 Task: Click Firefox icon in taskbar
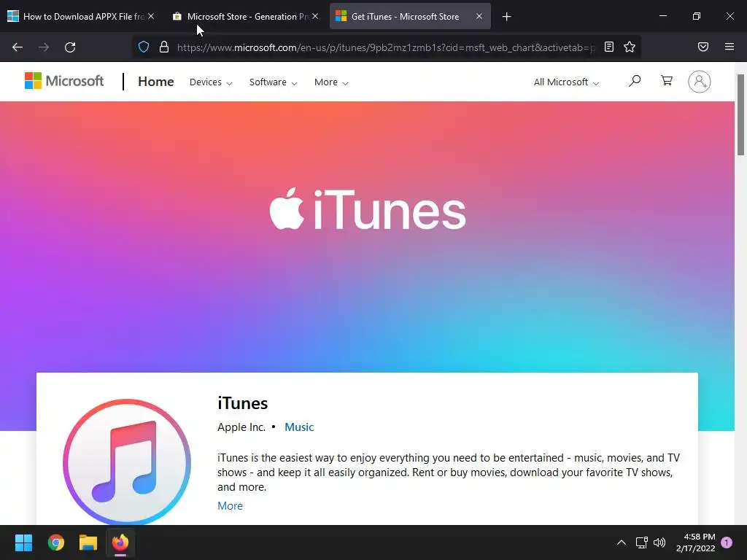pyautogui.click(x=120, y=542)
